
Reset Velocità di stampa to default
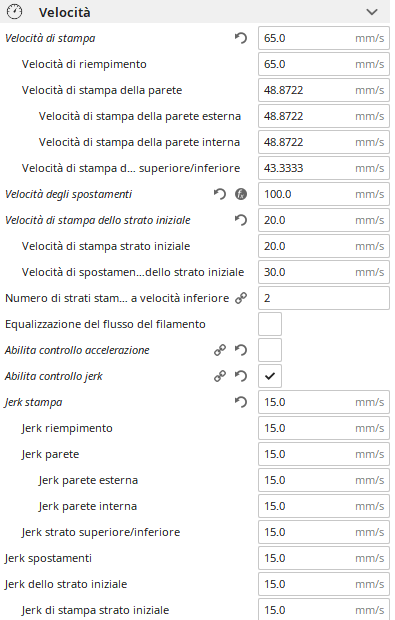240,38
